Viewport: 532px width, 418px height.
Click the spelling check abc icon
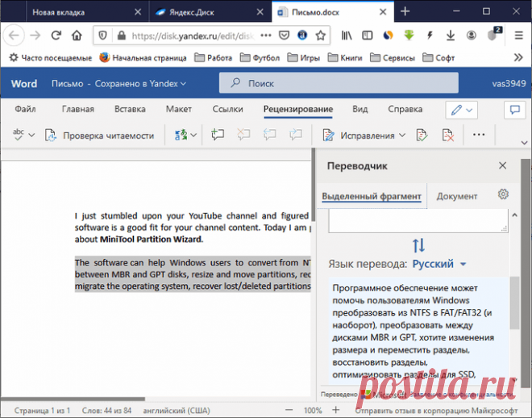[x=19, y=135]
